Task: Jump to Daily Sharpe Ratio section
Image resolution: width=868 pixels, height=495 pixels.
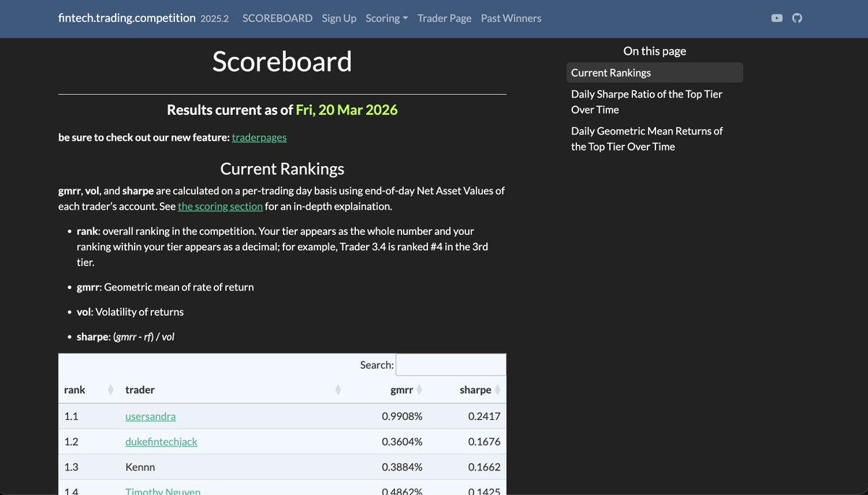Action: tap(655, 102)
